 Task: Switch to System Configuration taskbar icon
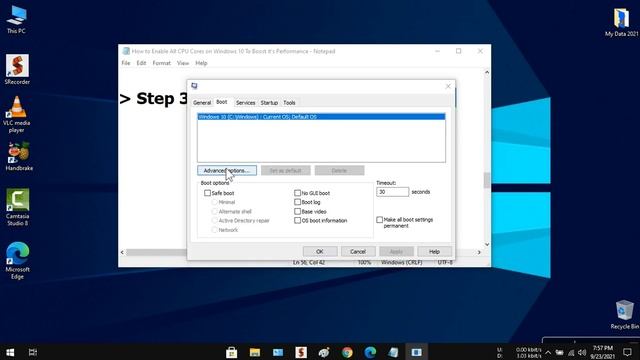coord(416,352)
